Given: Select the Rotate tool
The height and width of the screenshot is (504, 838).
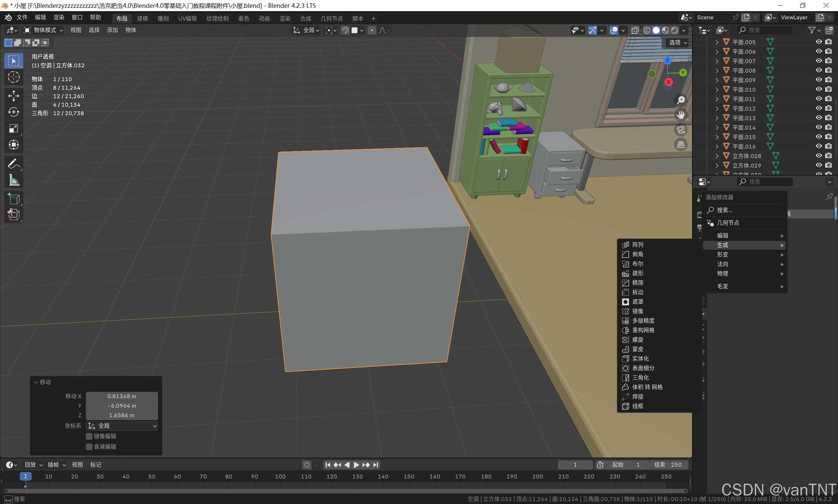Looking at the screenshot, I should (14, 112).
